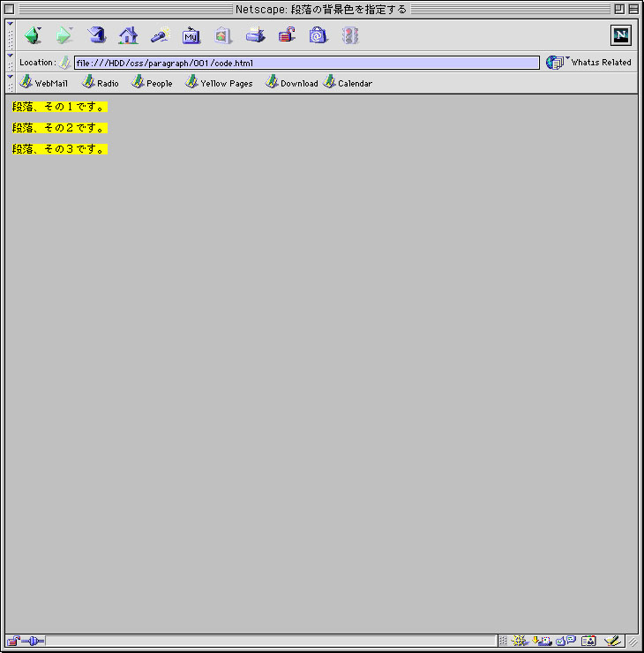Open My Netscape toolbar button
This screenshot has height=653, width=644.
(191, 36)
